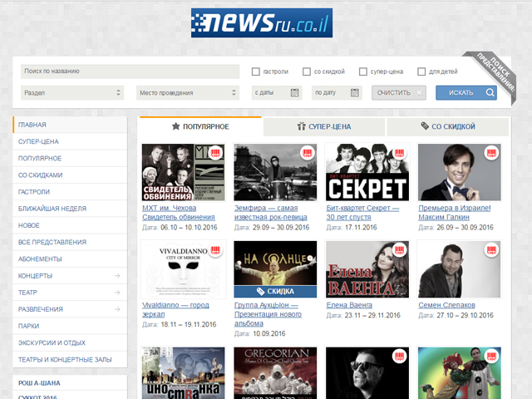Click ticket badge on Максим Галкин poster
532x399 pixels.
click(x=491, y=152)
